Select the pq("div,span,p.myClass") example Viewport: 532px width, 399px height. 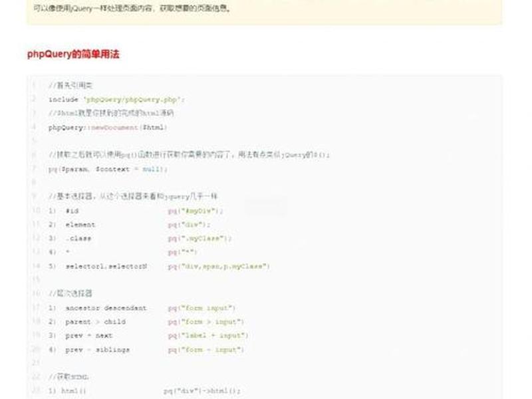[x=219, y=267]
